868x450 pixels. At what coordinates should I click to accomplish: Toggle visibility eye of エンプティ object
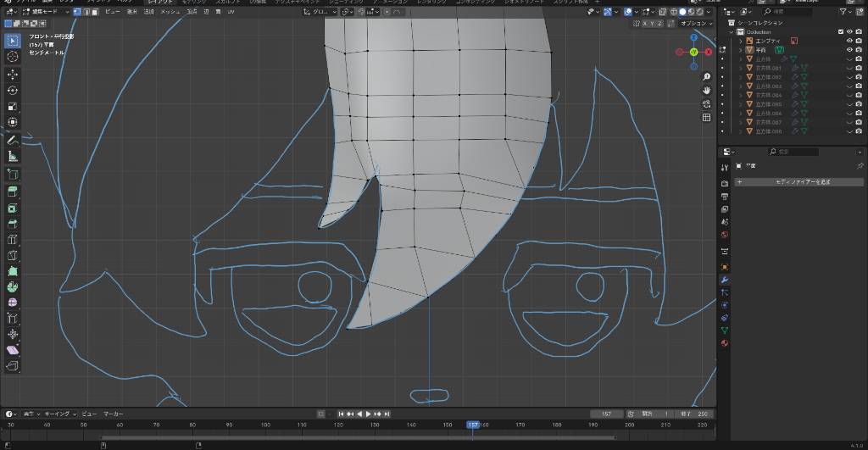(x=849, y=41)
